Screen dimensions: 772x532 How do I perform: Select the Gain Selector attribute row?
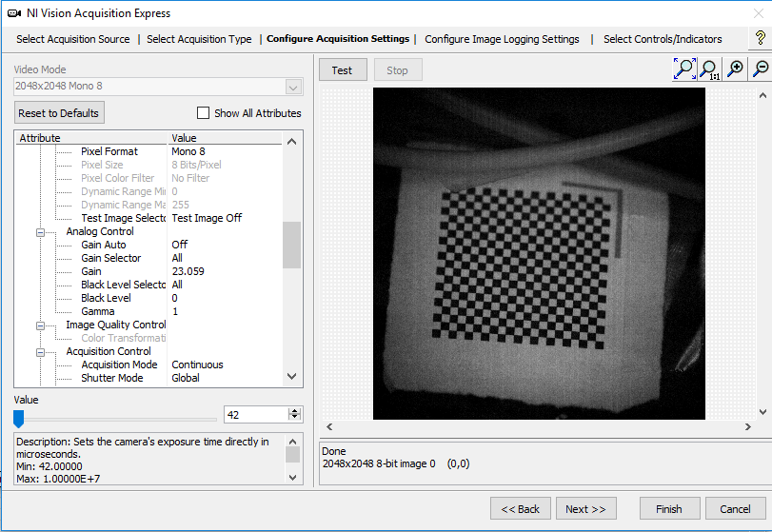(150, 258)
